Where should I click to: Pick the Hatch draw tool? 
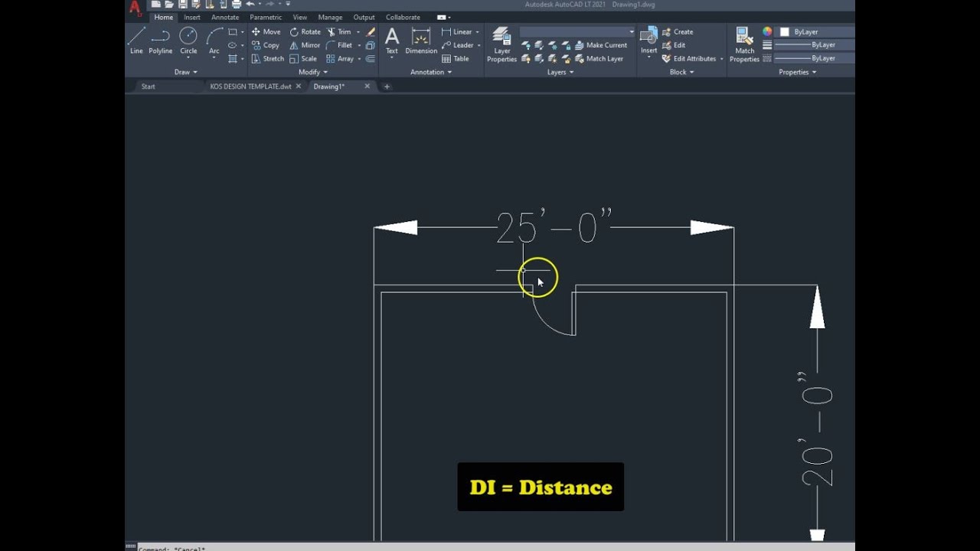[233, 58]
